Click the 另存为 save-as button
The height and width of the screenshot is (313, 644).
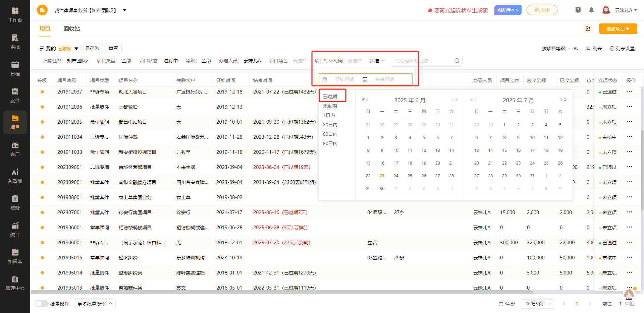92,48
